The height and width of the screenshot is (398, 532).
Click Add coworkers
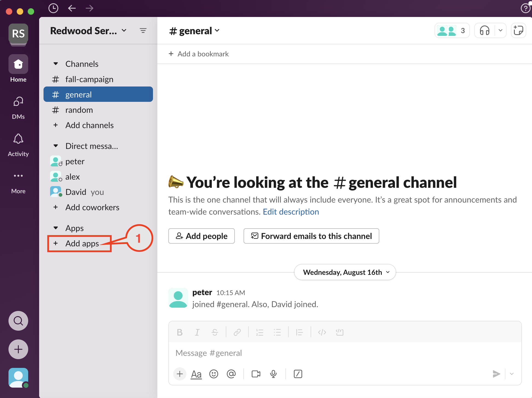point(98,207)
